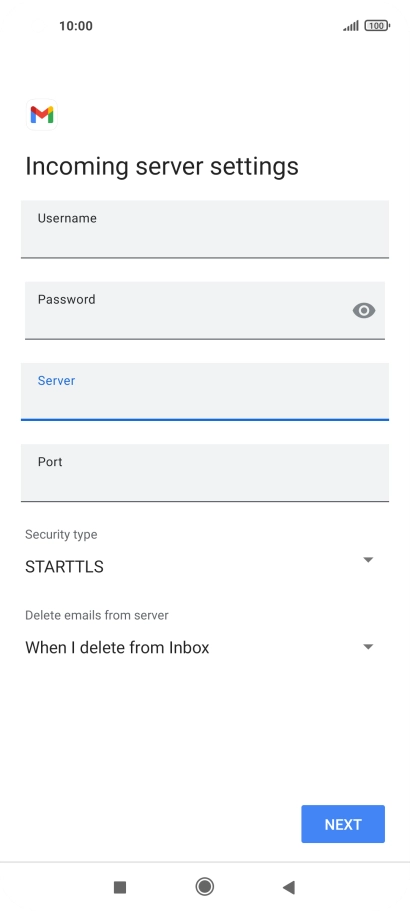The width and height of the screenshot is (410, 911).
Task: Tap the Delete emails from server label
Action: (96, 615)
